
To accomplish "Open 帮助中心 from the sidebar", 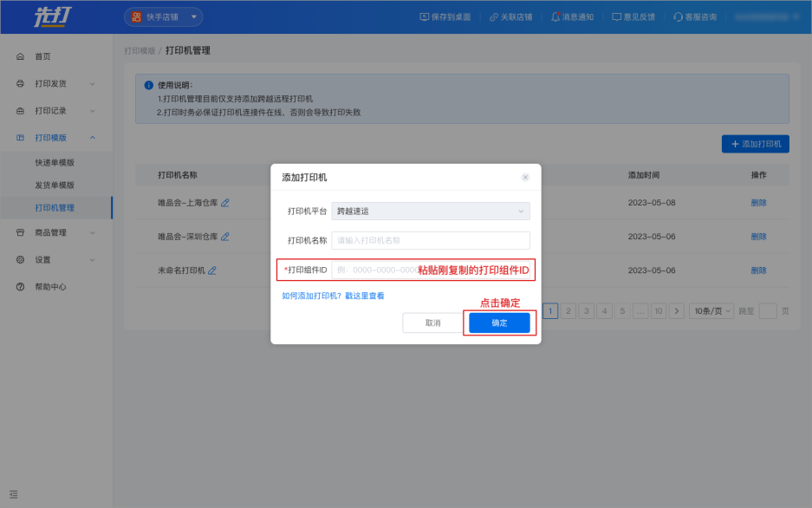I will (x=50, y=287).
